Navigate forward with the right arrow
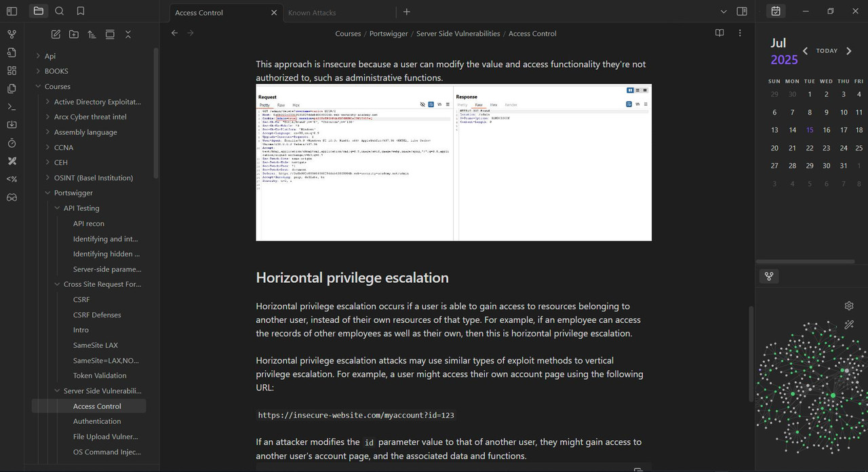Image resolution: width=868 pixels, height=472 pixels. (x=191, y=33)
